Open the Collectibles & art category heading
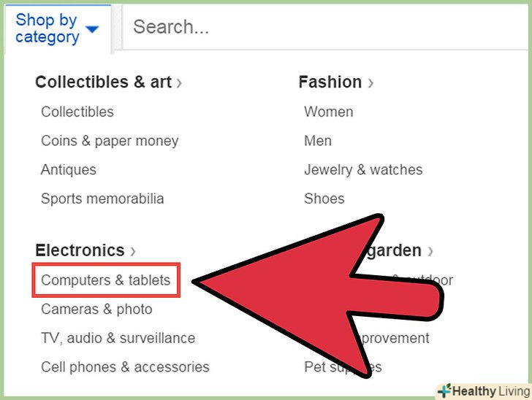Viewport: 532px width, 400px height. point(103,82)
